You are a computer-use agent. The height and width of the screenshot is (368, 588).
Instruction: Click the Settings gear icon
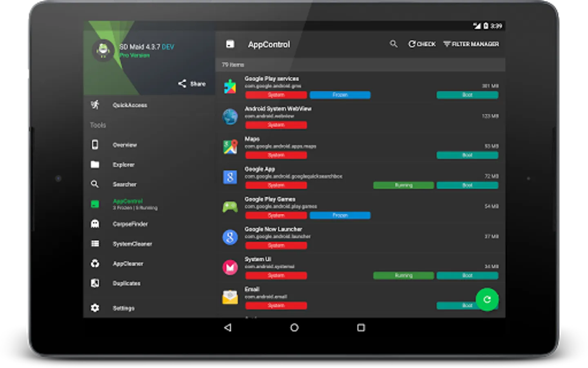pyautogui.click(x=95, y=308)
